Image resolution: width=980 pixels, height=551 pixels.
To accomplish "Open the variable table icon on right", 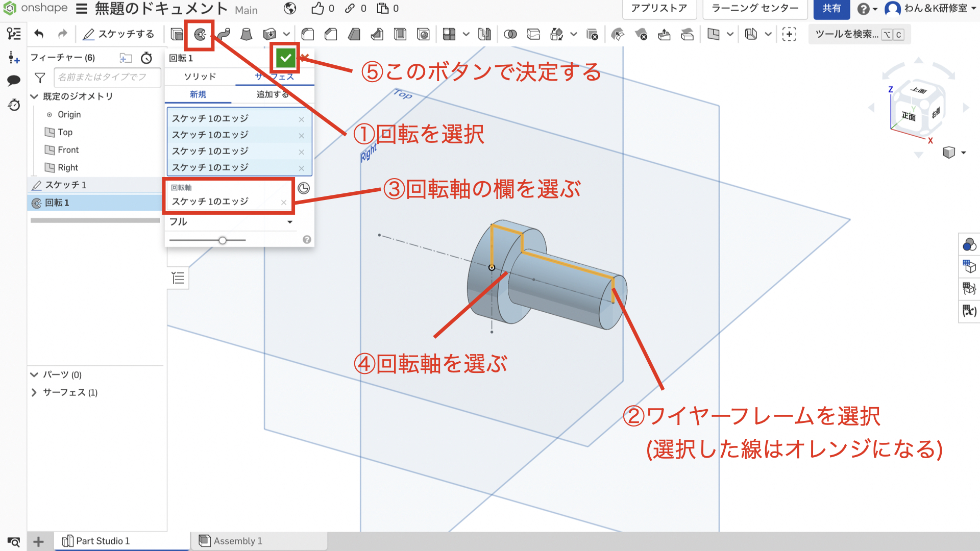I will [x=969, y=311].
